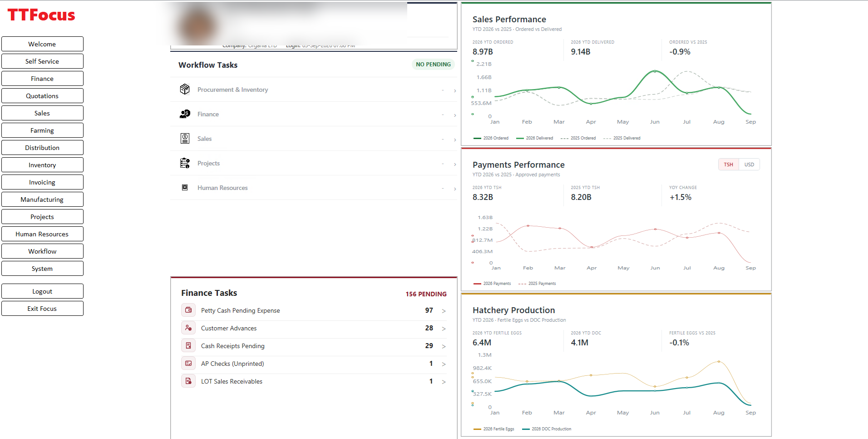Open the Customer Advances arrow
The height and width of the screenshot is (439, 868).
tap(444, 329)
